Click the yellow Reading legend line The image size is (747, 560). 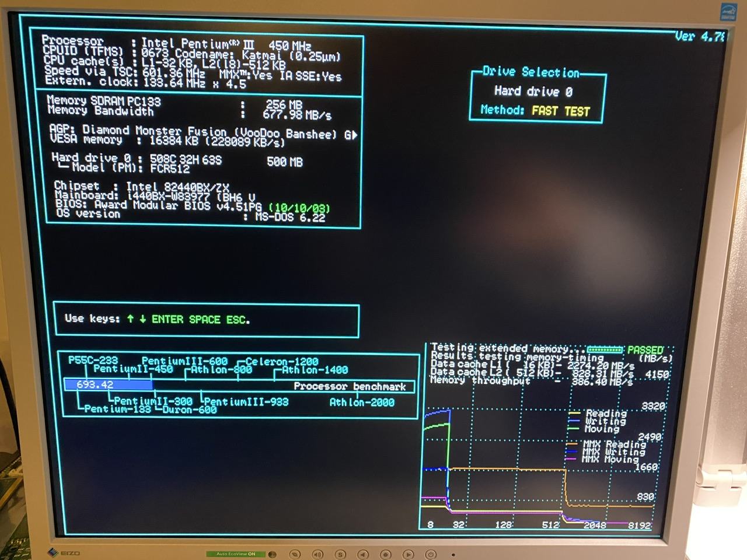[574, 413]
